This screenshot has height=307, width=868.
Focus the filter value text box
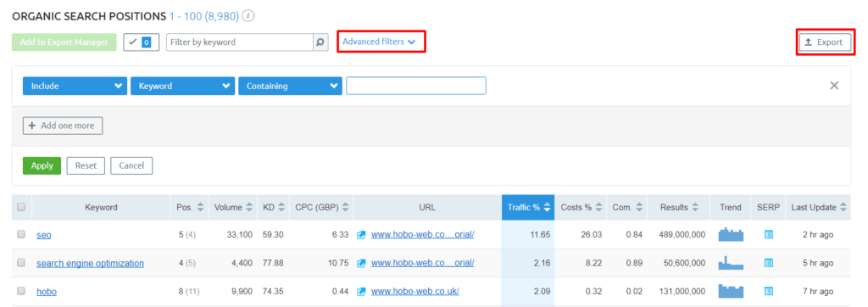point(416,86)
